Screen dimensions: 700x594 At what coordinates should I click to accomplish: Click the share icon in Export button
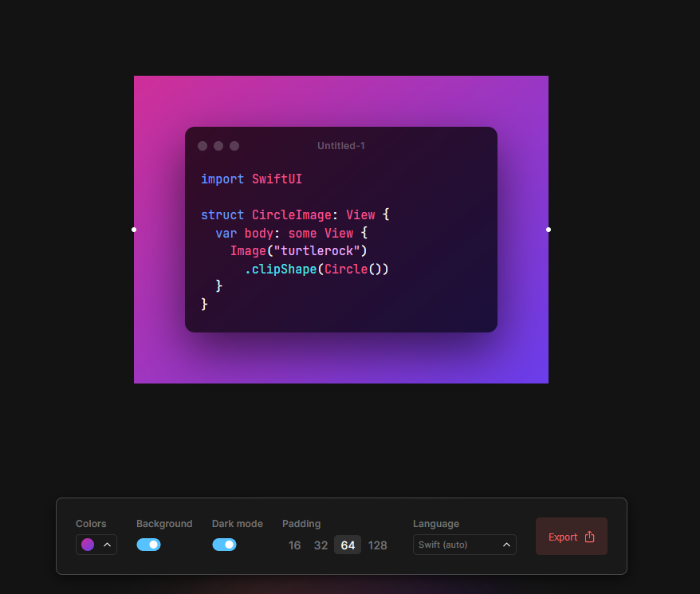click(x=590, y=537)
